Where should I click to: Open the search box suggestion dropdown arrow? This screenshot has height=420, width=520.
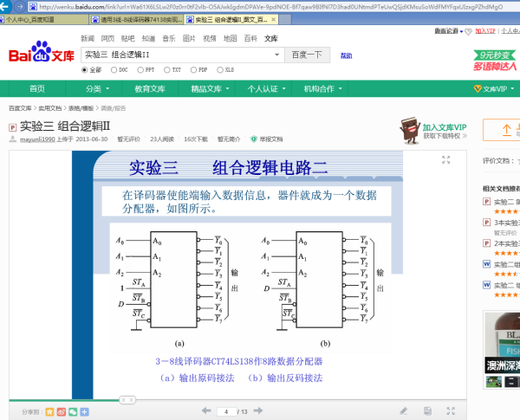click(277, 55)
